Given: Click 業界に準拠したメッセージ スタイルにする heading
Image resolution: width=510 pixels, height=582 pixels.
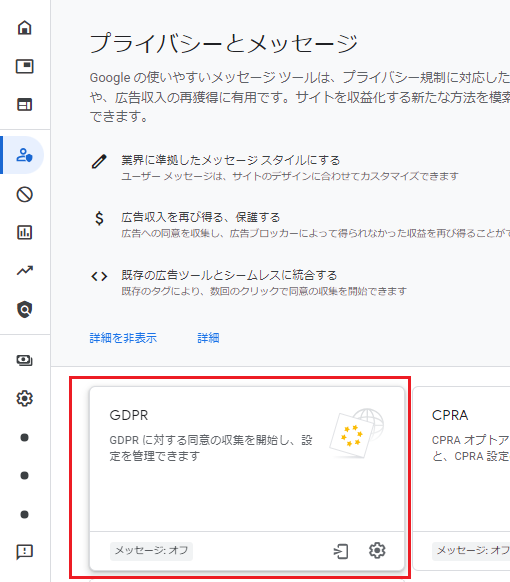Looking at the screenshot, I should pyautogui.click(x=231, y=160).
